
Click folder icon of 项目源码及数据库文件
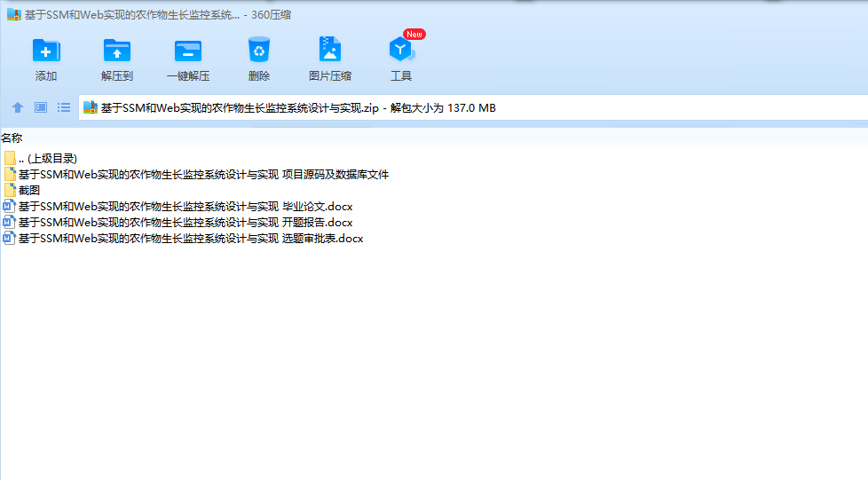pyautogui.click(x=10, y=175)
